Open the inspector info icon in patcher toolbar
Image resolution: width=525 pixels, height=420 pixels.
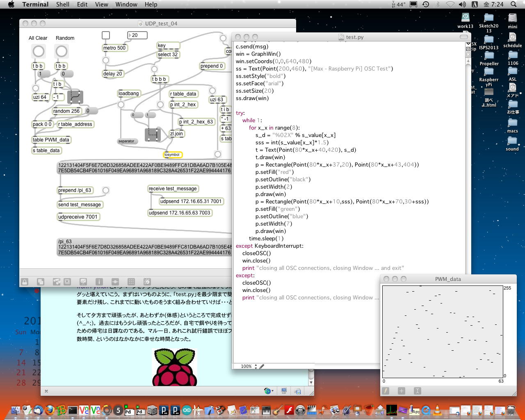pos(99,282)
